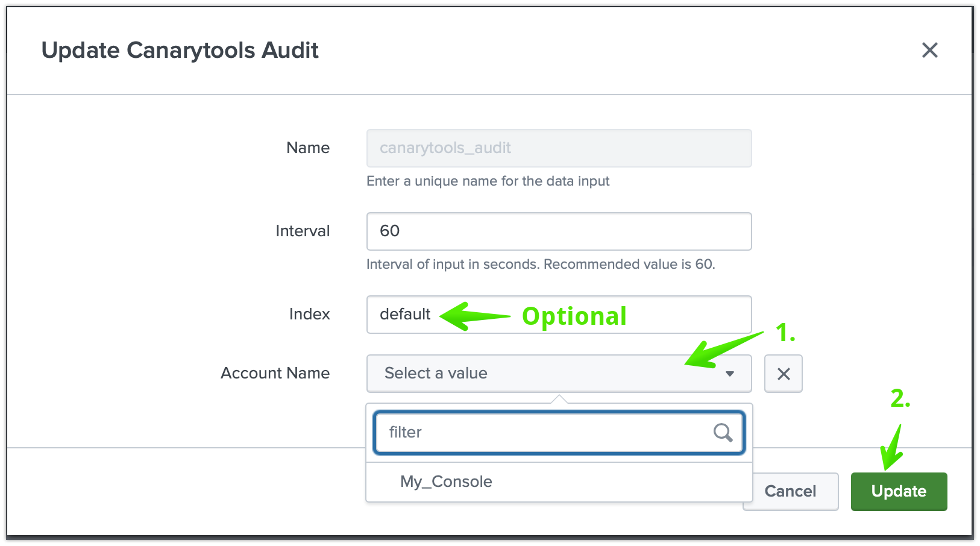Clear the Account Name selection
This screenshot has height=546, width=980.
784,374
